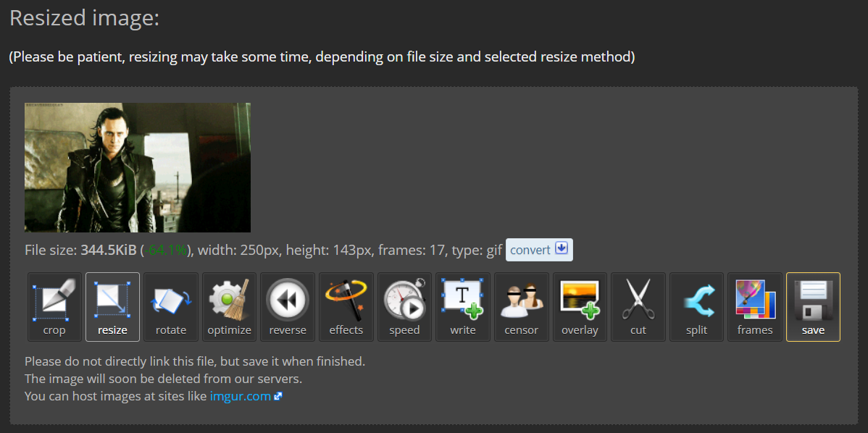
Task: Launch the optimize tool
Action: [229, 307]
